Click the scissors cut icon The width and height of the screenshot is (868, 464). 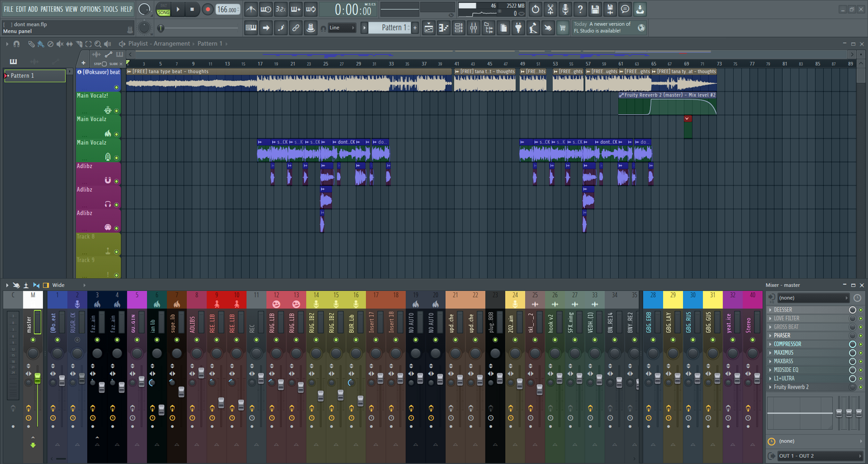[550, 9]
